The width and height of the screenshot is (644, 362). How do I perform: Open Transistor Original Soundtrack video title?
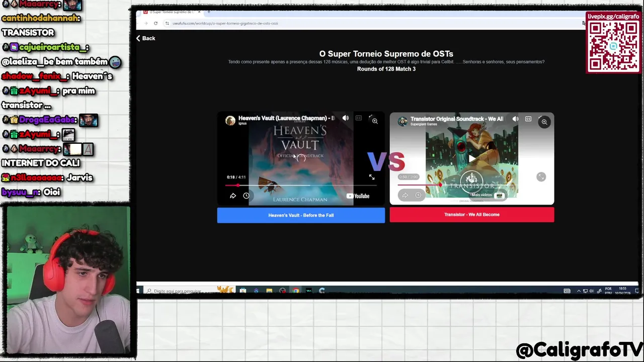[x=457, y=119]
